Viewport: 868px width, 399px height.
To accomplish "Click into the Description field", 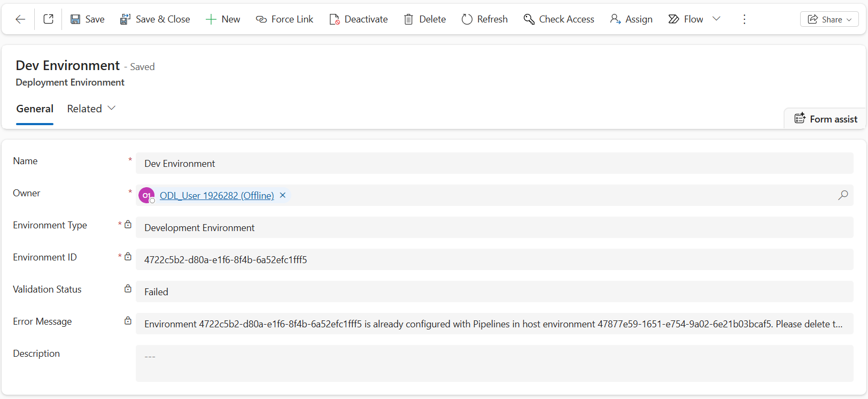I will 494,363.
